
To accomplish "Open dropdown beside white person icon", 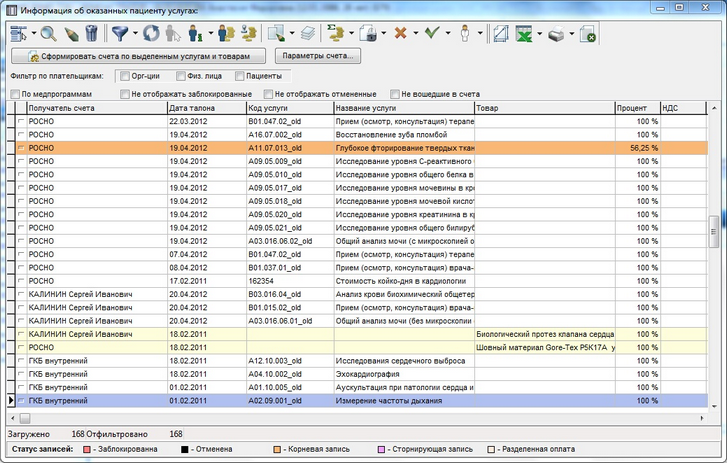I will click(x=480, y=33).
